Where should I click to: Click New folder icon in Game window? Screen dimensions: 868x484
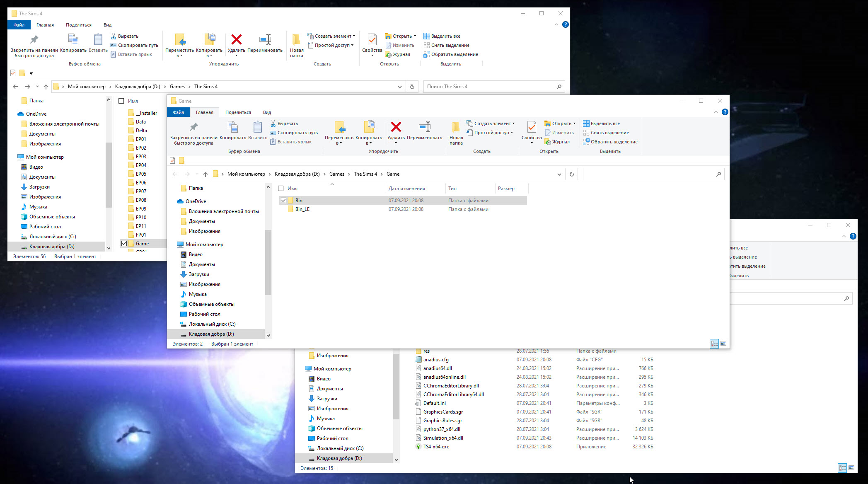(456, 127)
